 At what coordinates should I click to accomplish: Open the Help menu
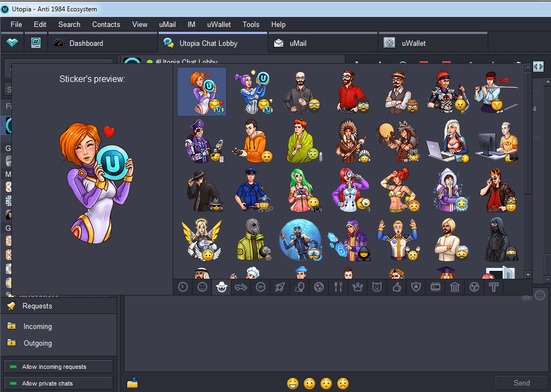pyautogui.click(x=278, y=25)
